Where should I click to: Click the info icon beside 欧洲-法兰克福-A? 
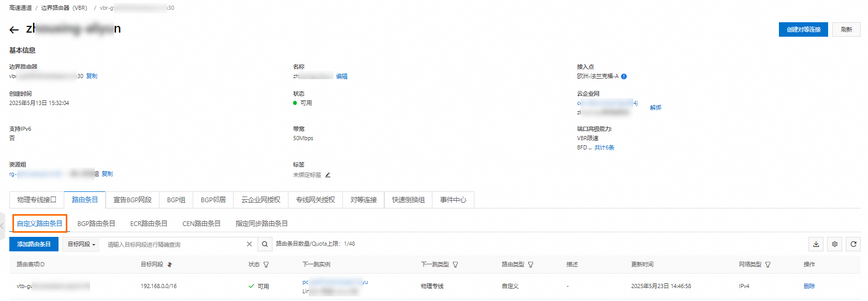coord(624,77)
